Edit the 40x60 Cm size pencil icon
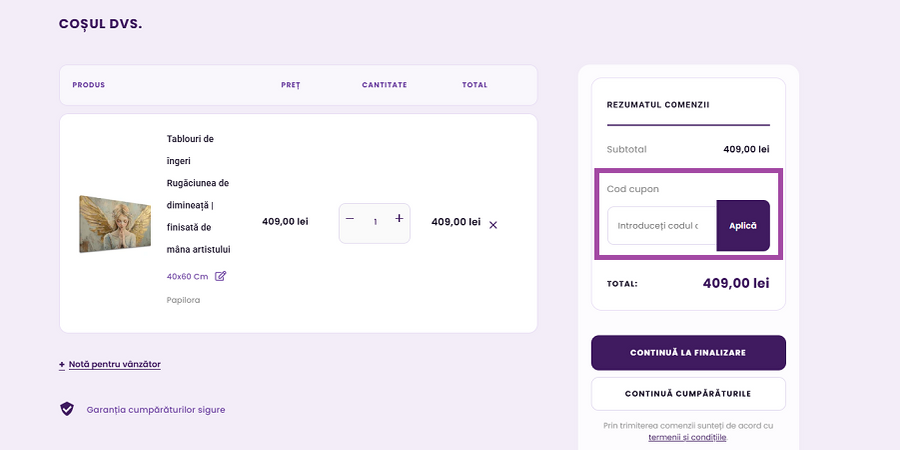This screenshot has width=900, height=450. (220, 276)
